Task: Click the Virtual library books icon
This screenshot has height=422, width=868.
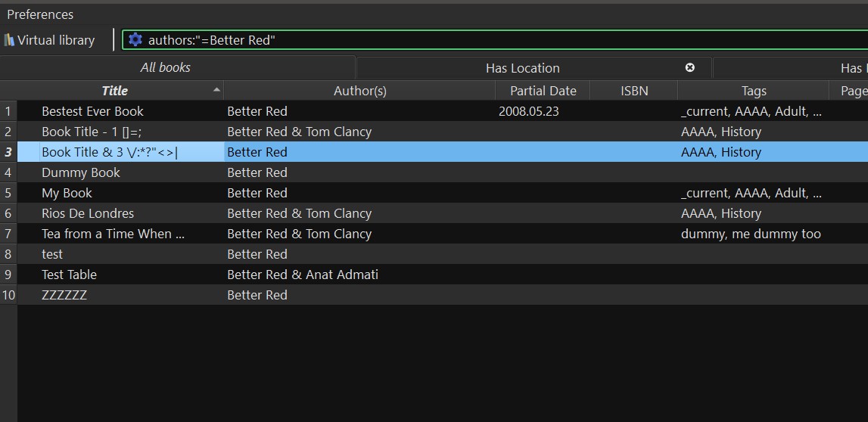Action: [9, 40]
